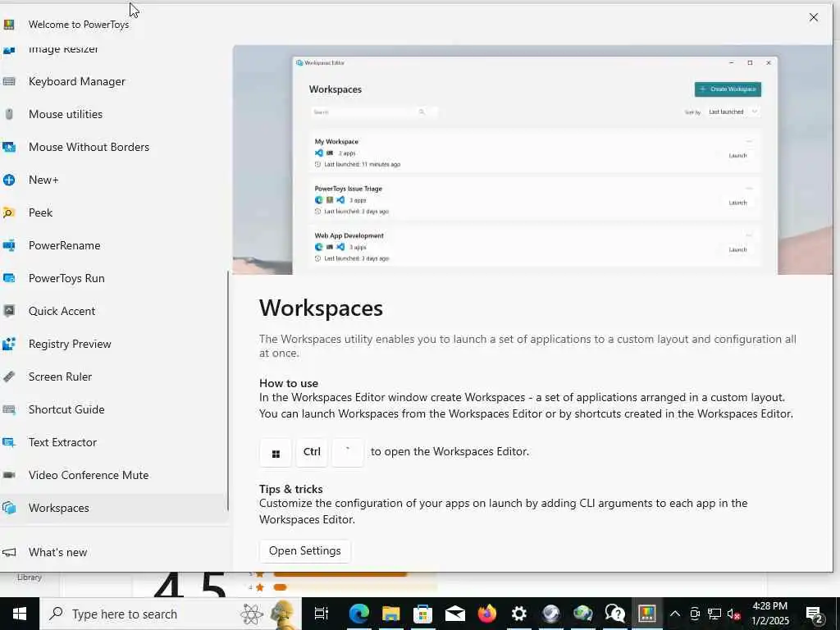
Task: Click the Quick Accent icon
Action: coord(9,311)
